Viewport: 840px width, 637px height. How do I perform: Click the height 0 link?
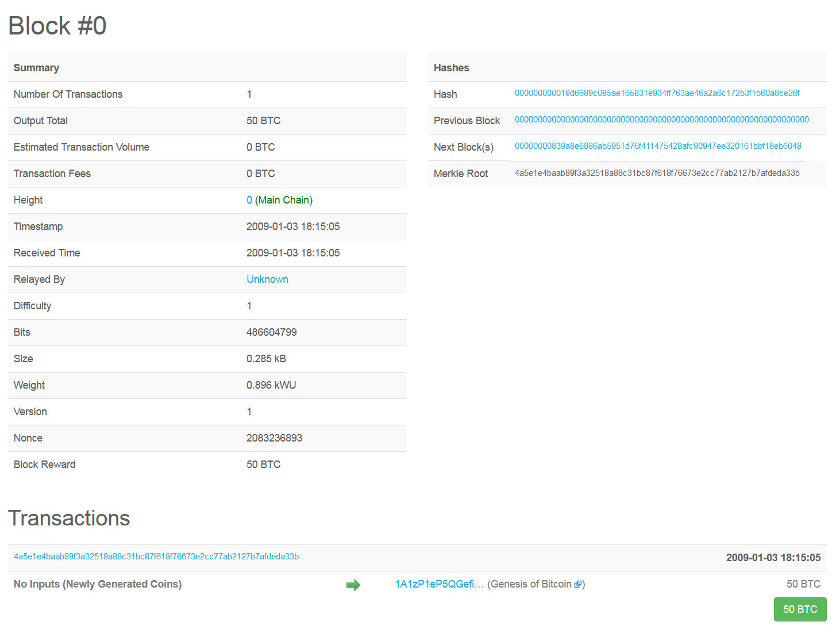pyautogui.click(x=249, y=200)
